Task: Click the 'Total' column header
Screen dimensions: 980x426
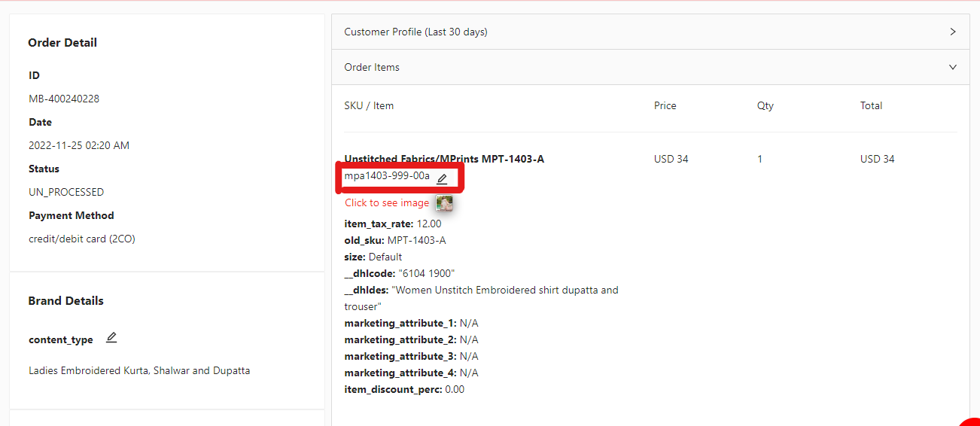Action: (871, 105)
